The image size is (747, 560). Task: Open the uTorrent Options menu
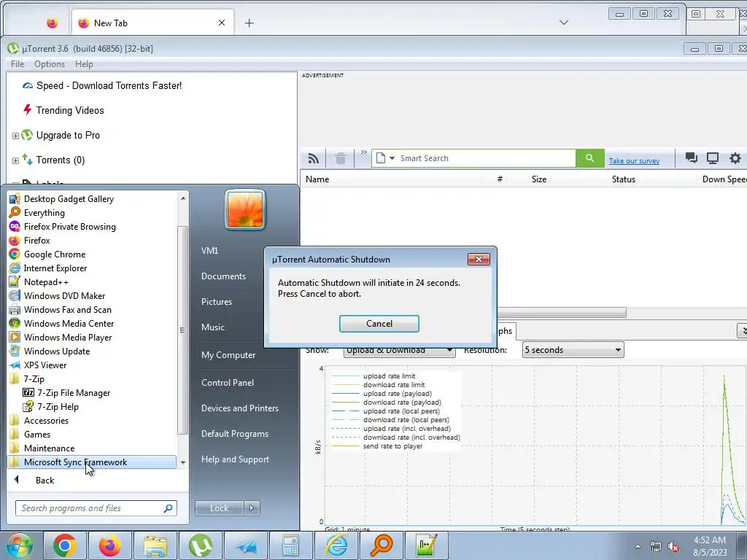50,64
